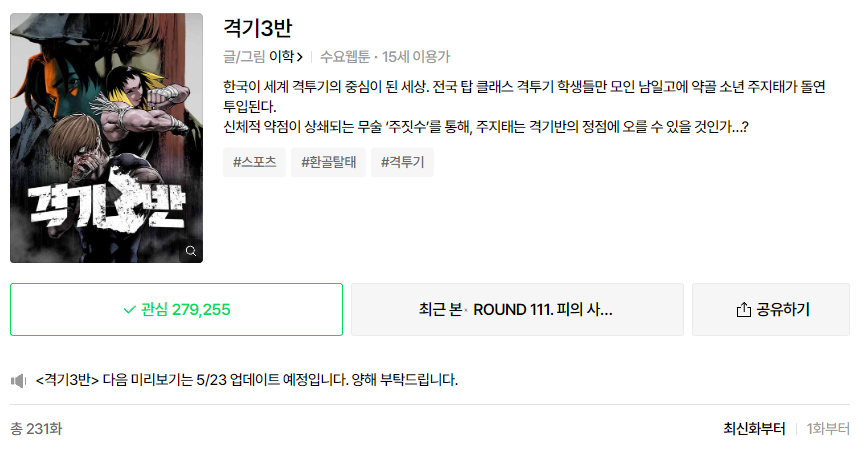Screen dimensions: 857x451
Task: Click the chevron arrow after author 이학
Action: (300, 57)
